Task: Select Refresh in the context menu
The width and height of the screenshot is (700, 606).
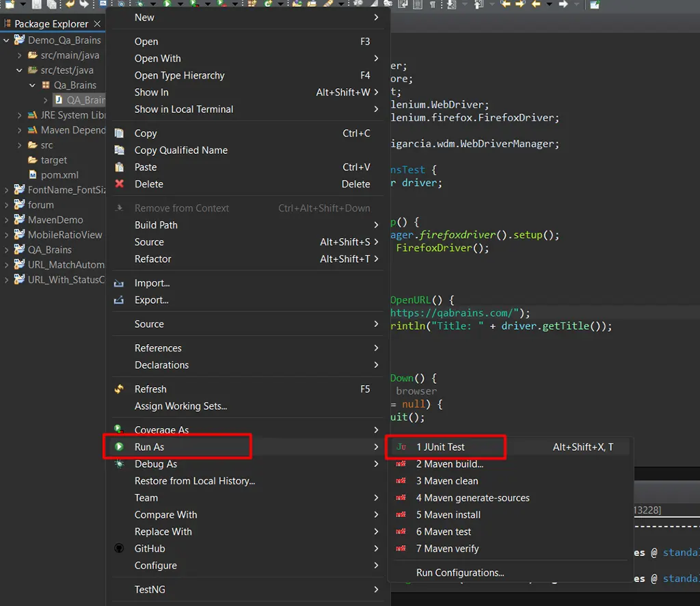Action: 150,388
